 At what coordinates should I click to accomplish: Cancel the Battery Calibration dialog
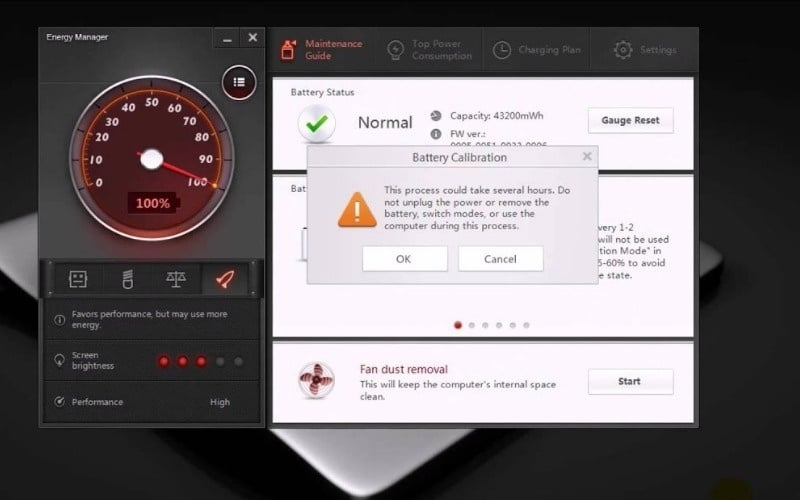pos(500,258)
